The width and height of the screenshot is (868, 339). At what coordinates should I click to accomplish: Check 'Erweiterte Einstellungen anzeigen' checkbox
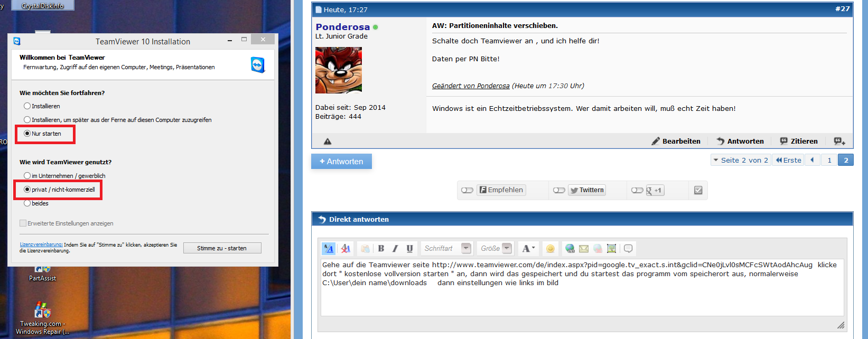(x=23, y=223)
